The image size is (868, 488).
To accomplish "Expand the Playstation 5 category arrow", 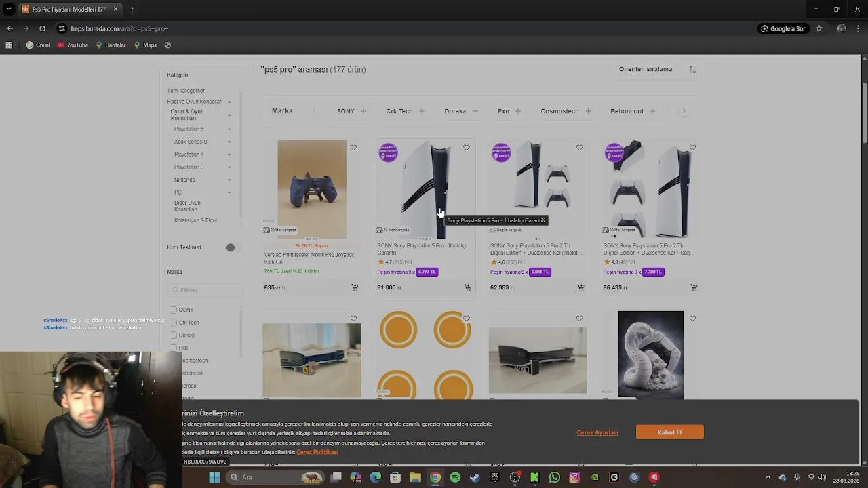I will (x=229, y=129).
